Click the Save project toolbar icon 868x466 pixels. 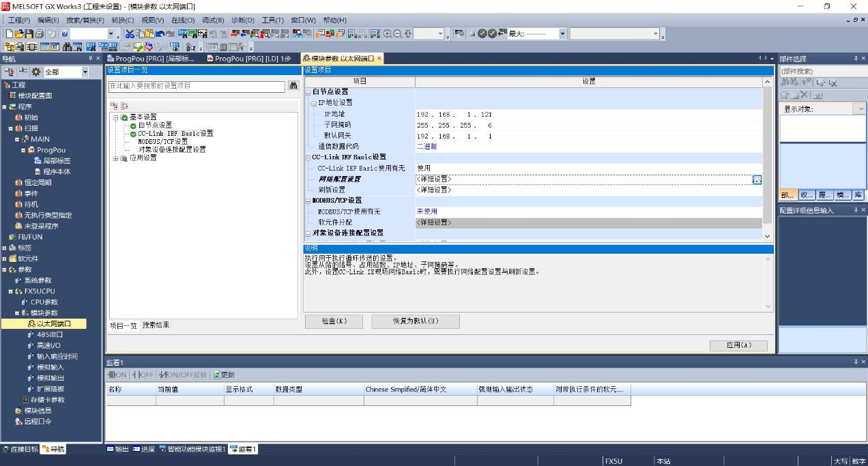[x=29, y=33]
